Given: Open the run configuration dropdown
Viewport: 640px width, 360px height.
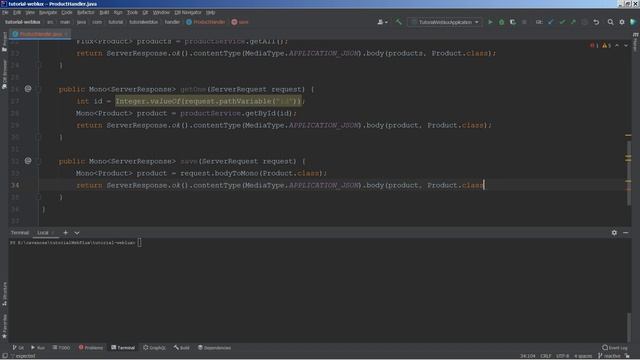Looking at the screenshot, I should coord(445,22).
